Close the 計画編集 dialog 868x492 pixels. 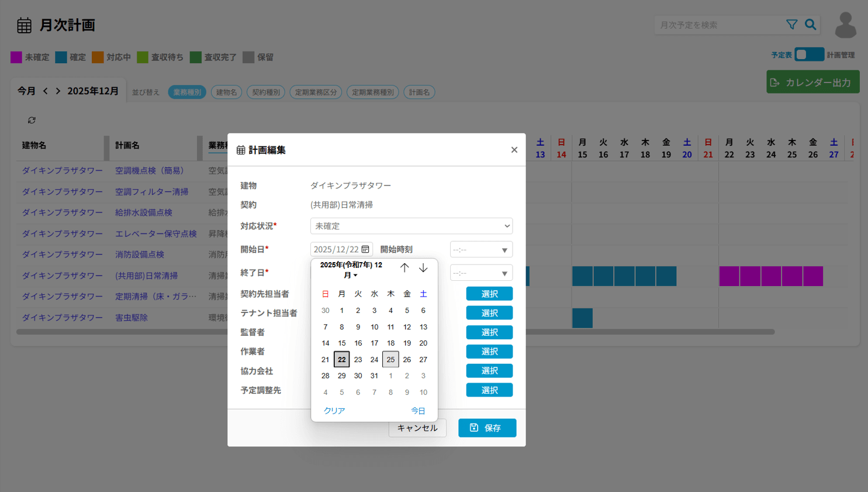[514, 150]
